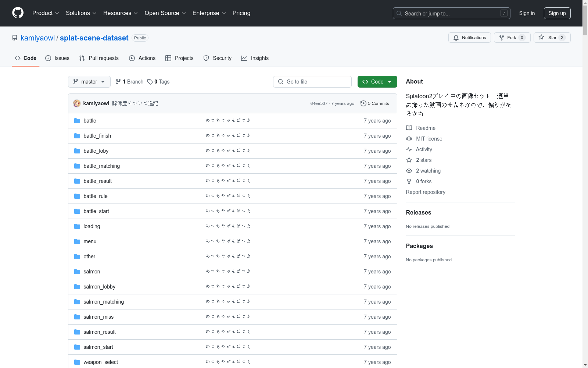588x368 pixels.
Task: Open the 1 Branch link
Action: tap(129, 82)
